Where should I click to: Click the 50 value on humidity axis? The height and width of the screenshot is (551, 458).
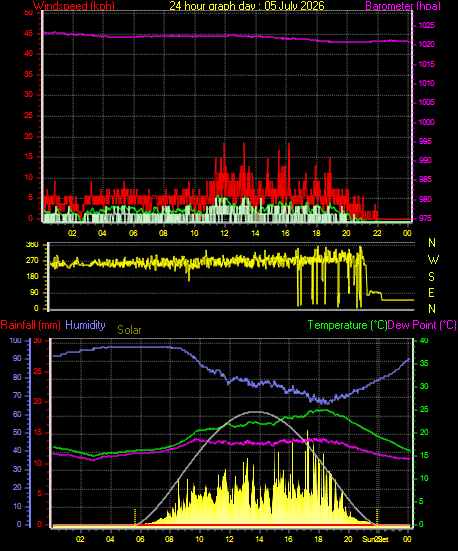[x=17, y=433]
